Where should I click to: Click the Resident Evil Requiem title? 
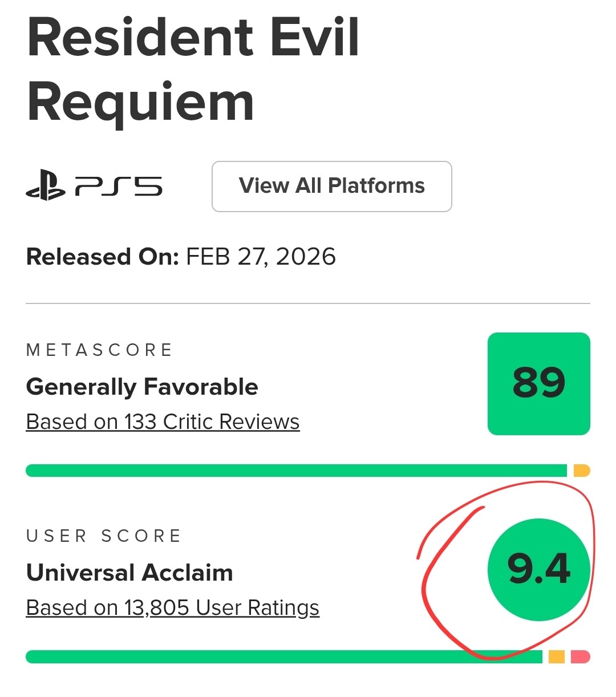(x=193, y=70)
